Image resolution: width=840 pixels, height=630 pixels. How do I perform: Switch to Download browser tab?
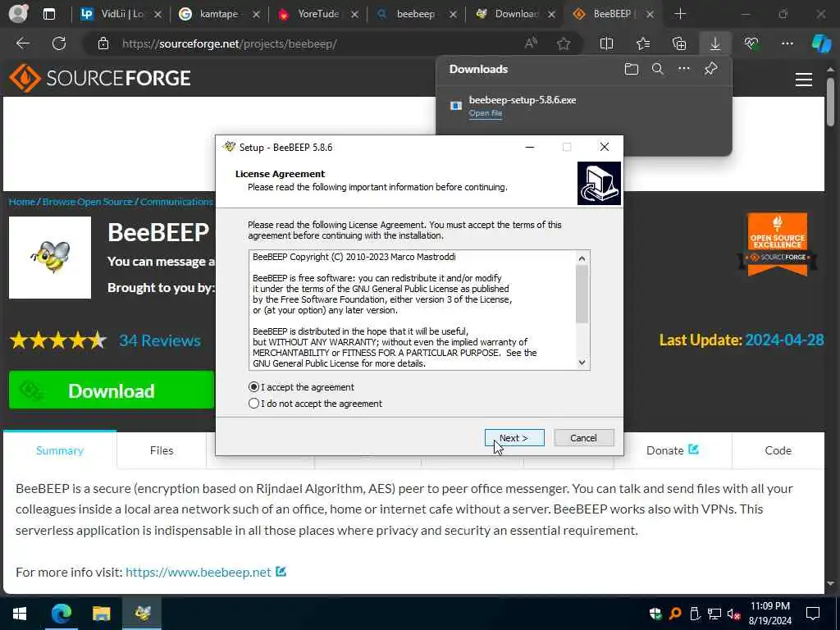coord(514,14)
